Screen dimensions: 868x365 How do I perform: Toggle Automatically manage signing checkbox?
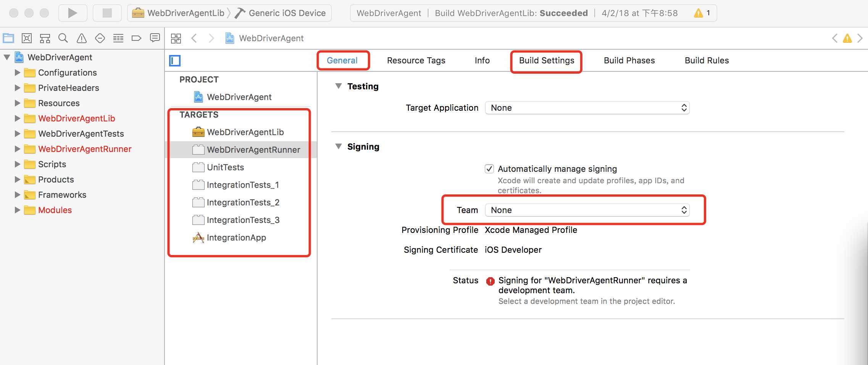(x=489, y=169)
